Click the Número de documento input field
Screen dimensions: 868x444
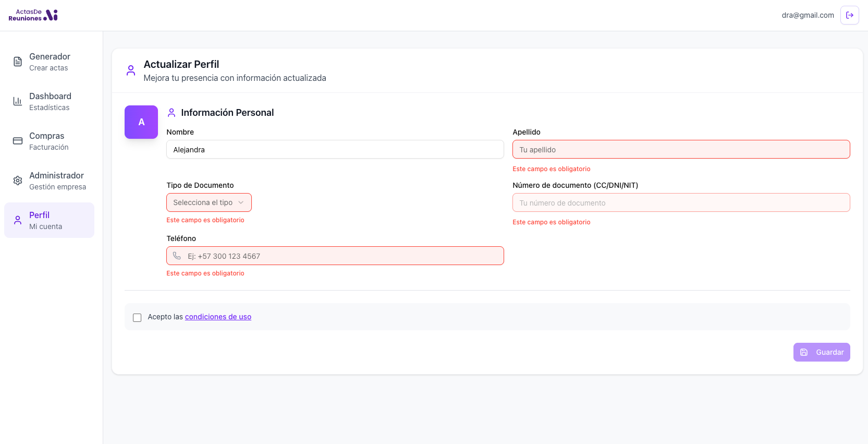[x=681, y=203]
